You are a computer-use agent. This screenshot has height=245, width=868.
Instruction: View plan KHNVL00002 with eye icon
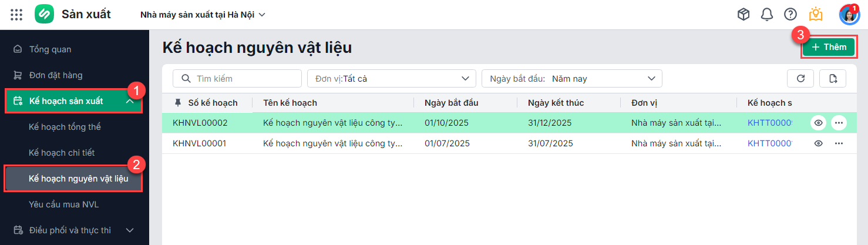(819, 123)
